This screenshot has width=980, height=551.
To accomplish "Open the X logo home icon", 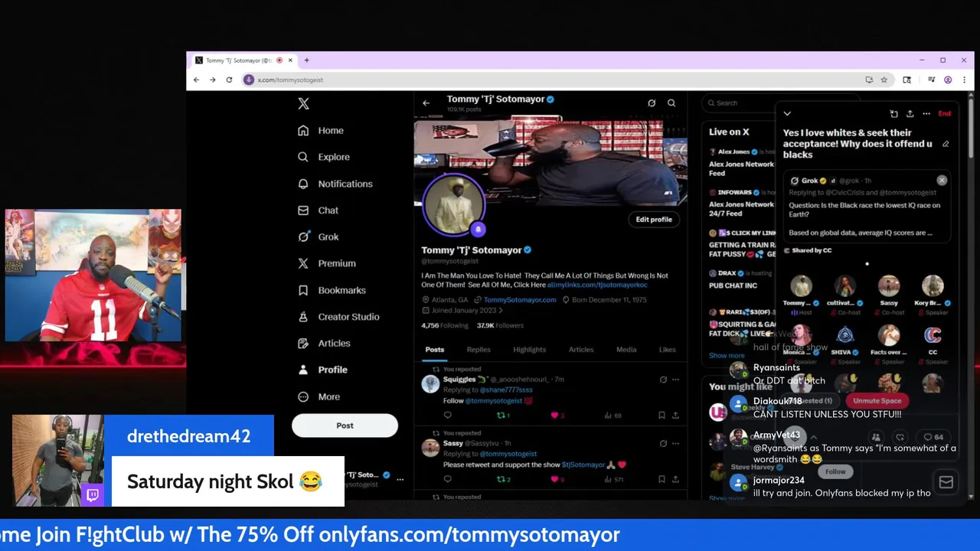I will 303,104.
